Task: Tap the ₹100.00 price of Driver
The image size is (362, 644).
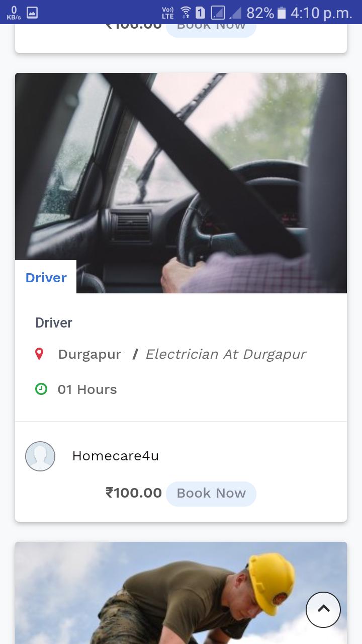Action: 134,493
